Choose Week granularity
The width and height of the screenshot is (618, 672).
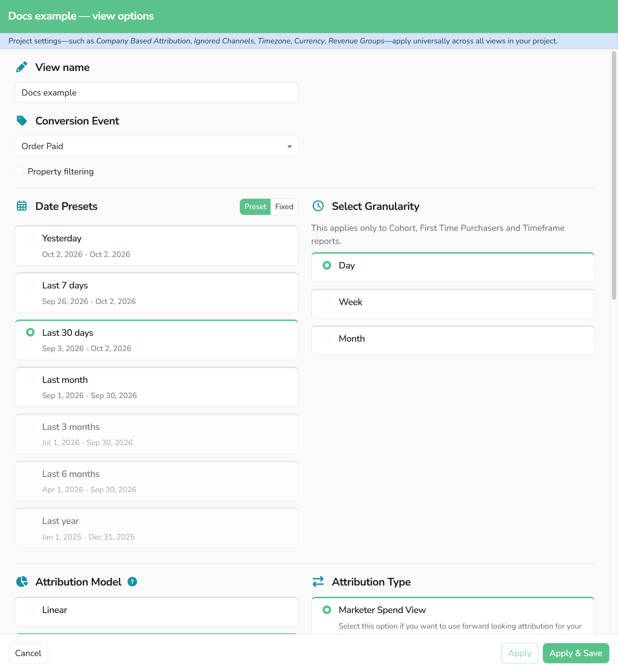coord(453,304)
